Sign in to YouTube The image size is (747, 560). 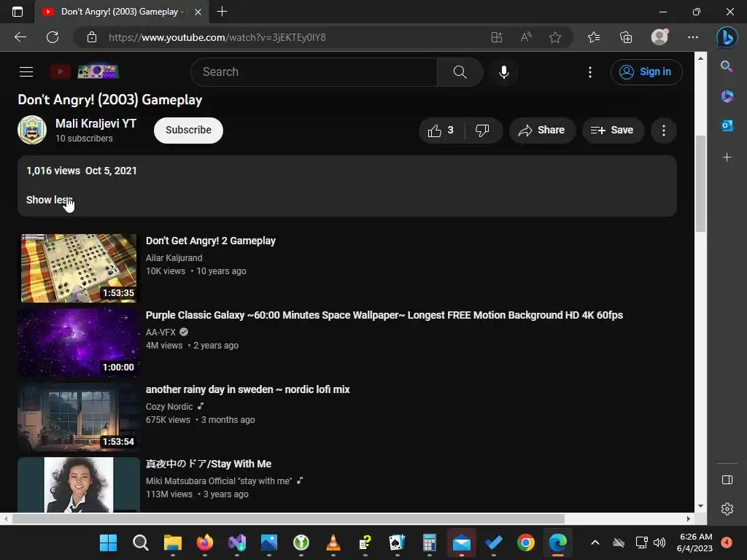[x=646, y=72]
